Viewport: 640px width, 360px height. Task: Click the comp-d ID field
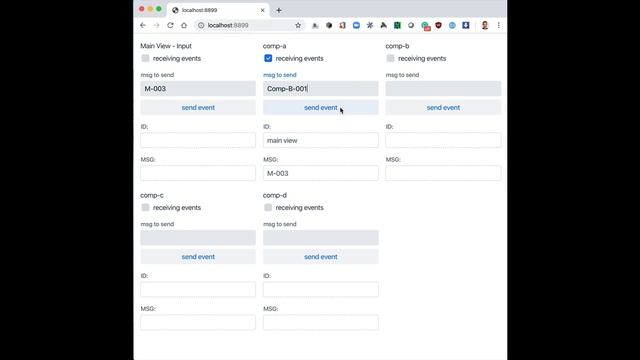(320, 289)
